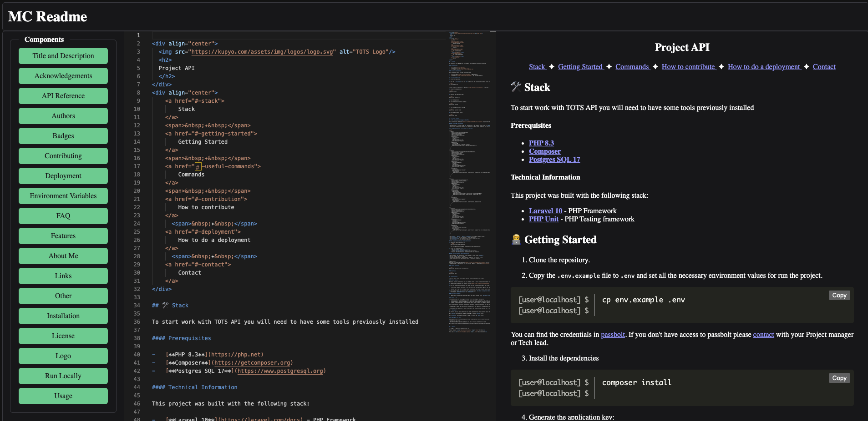Visit the Laravel 10 documentation link
Image resolution: width=868 pixels, height=421 pixels.
pos(545,211)
